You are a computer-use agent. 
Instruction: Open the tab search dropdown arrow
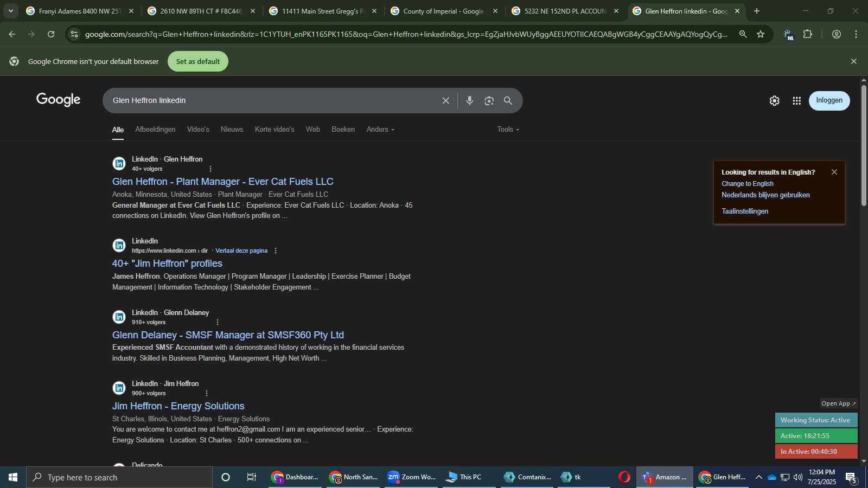(x=10, y=11)
